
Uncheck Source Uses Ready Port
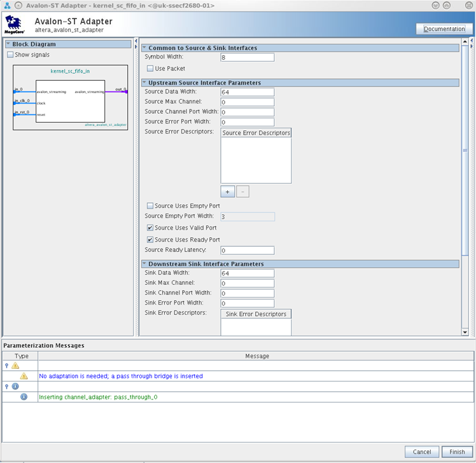(150, 240)
